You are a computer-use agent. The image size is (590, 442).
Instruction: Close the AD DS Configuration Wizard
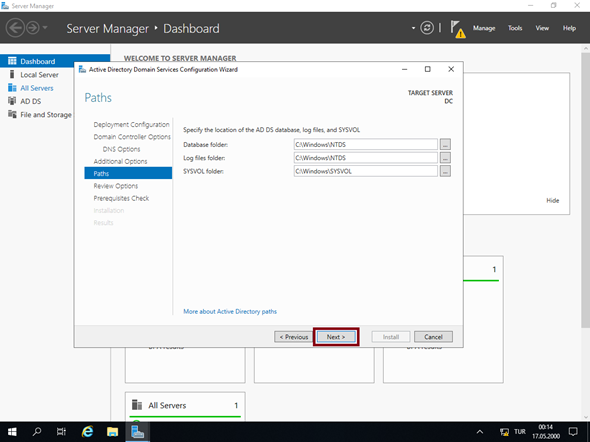tap(451, 69)
